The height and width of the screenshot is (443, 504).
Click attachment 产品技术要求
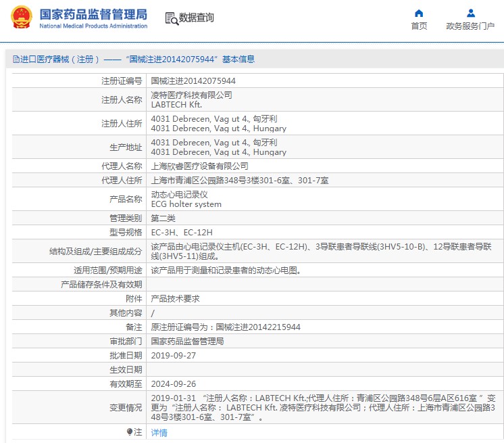[x=175, y=298]
